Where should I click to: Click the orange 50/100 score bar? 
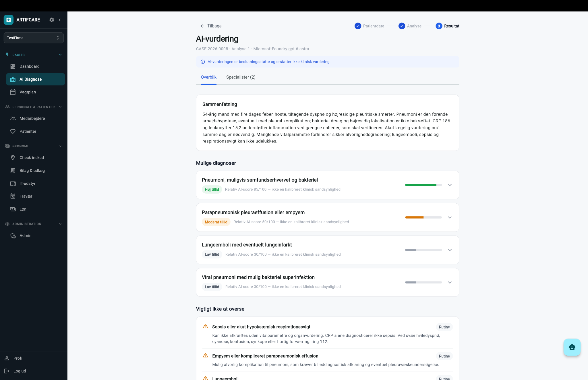point(423,217)
